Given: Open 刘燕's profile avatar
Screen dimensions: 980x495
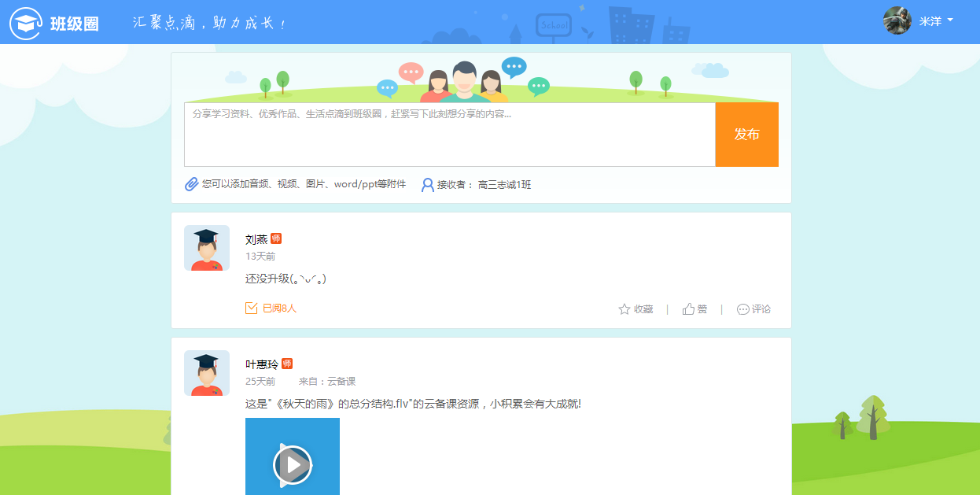Looking at the screenshot, I should coord(207,248).
